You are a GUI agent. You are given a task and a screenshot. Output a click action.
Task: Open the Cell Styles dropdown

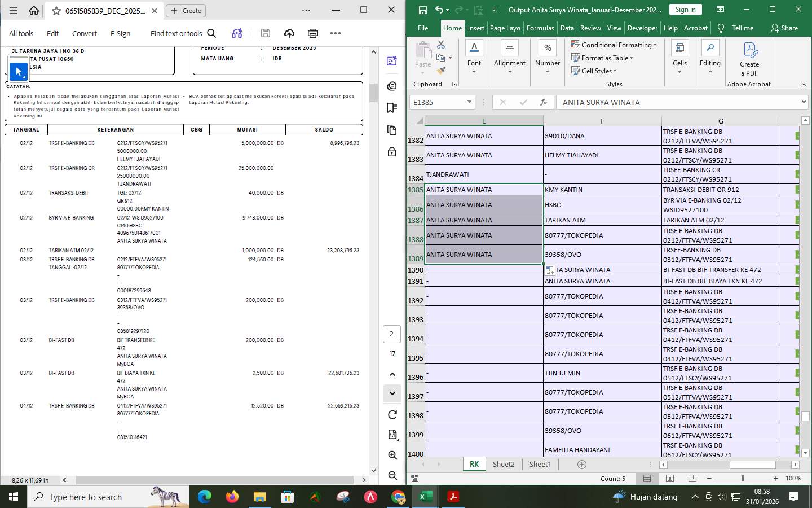tap(594, 71)
